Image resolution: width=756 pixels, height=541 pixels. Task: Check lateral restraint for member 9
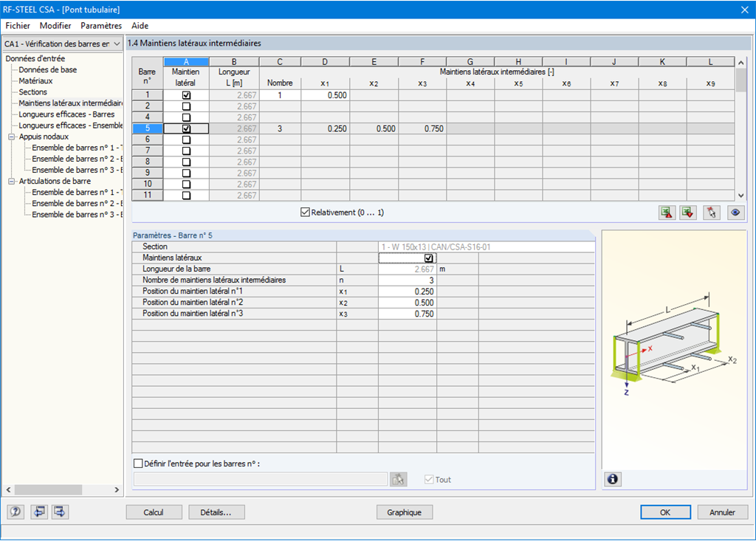pos(186,173)
